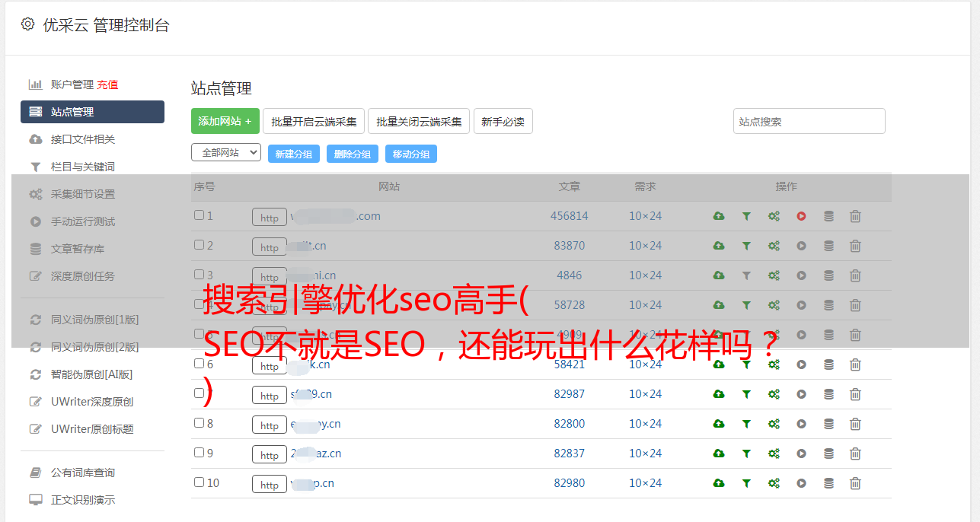Click the 移动分组 button
The image size is (980, 522).
[x=411, y=154]
